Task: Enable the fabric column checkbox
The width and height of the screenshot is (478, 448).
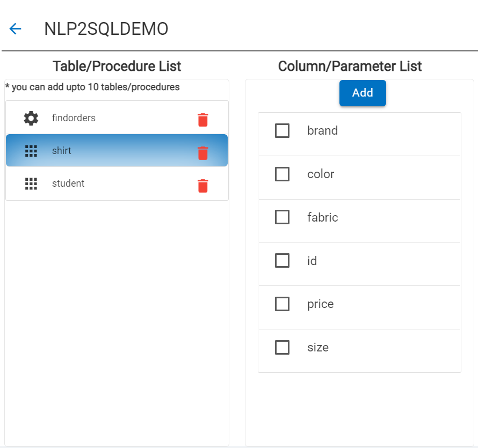Action: pos(282,217)
